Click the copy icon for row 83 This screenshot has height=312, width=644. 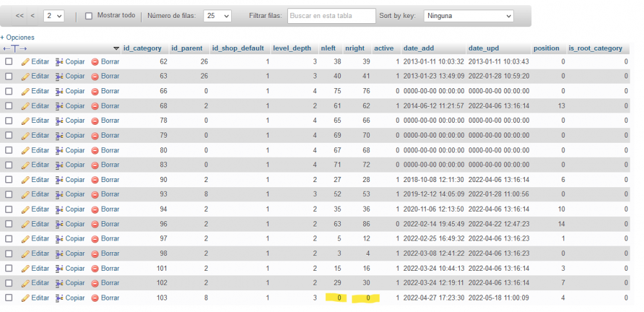[59, 165]
